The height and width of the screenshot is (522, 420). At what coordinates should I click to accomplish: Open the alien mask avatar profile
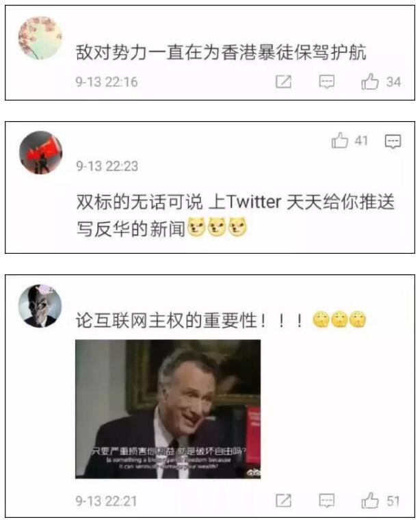click(40, 306)
